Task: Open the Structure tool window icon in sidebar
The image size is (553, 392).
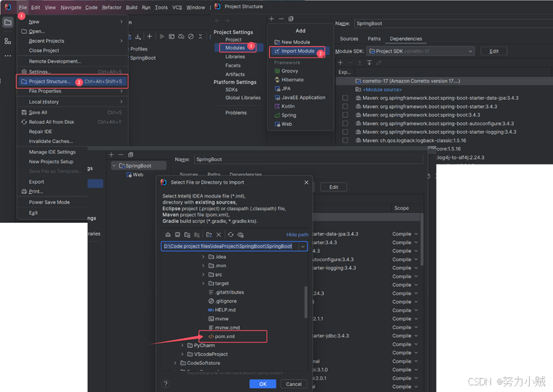Action: tap(8, 41)
